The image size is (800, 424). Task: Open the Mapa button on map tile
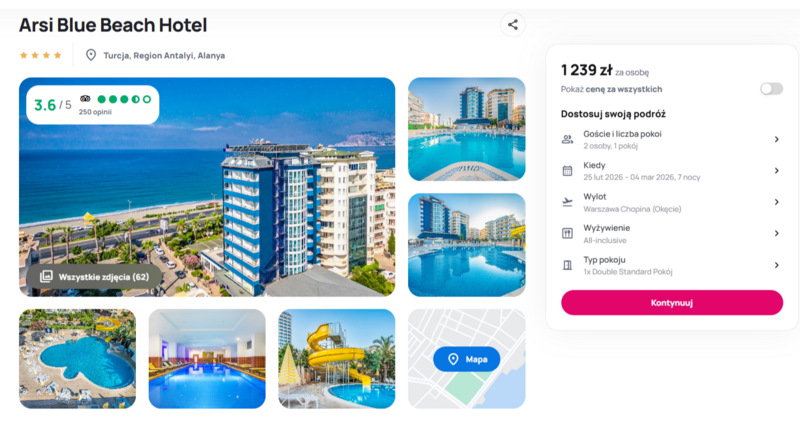466,359
